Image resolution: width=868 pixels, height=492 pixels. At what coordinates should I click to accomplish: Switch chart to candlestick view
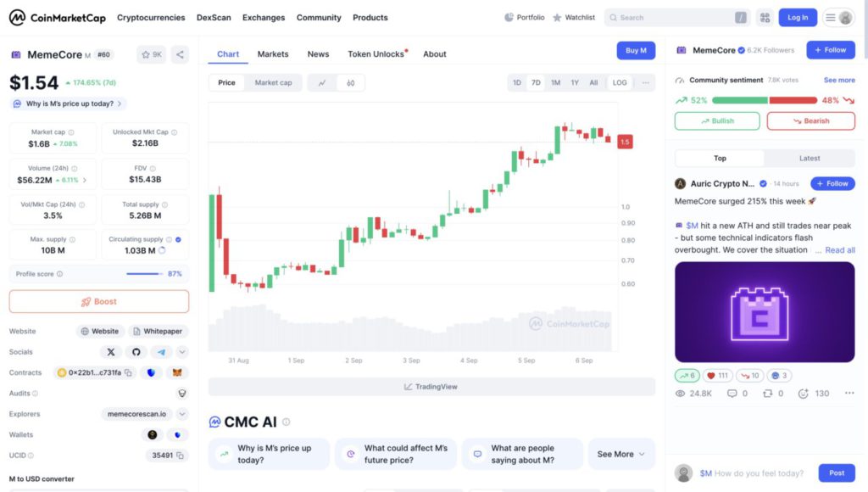click(x=350, y=83)
